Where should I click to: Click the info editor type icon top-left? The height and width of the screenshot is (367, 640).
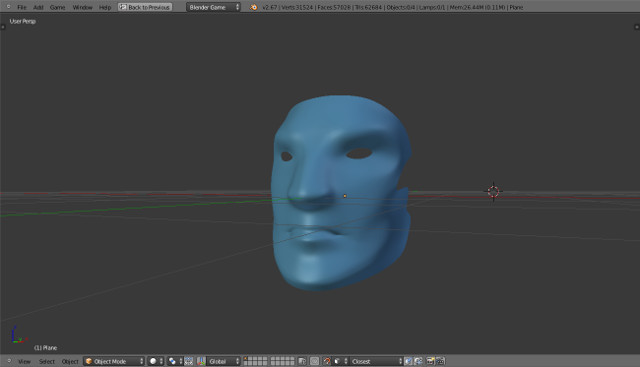tap(8, 7)
